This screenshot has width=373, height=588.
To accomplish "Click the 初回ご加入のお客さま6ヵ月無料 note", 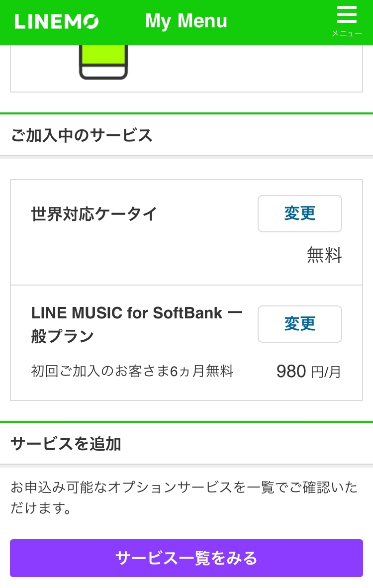I will coord(132,371).
